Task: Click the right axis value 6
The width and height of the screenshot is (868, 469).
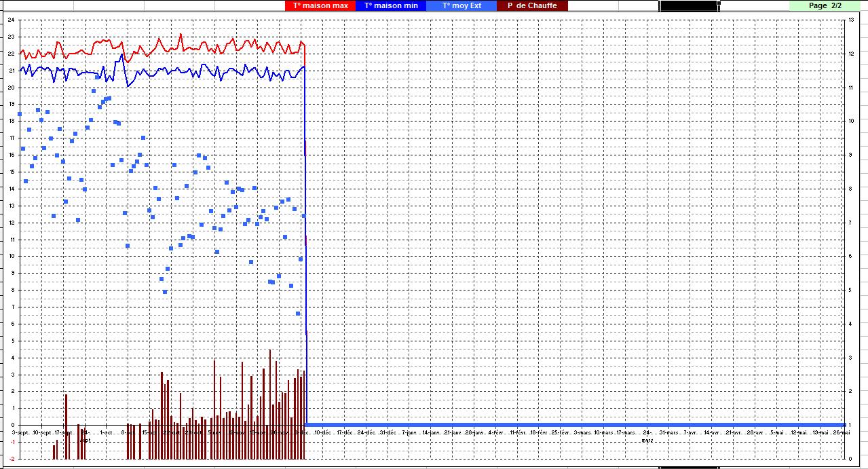Action: (850, 257)
